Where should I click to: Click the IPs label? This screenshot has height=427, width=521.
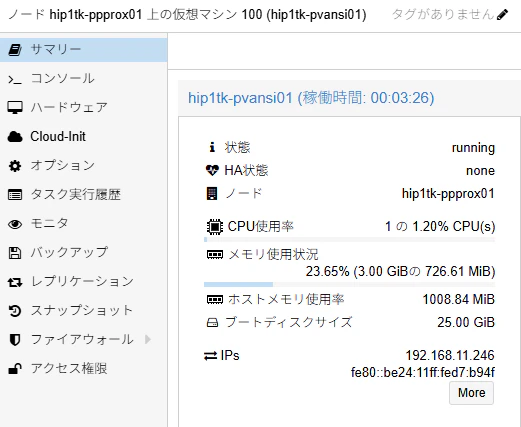230,356
